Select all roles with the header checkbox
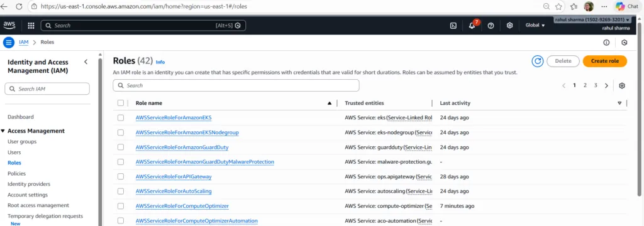This screenshot has width=644, height=226. [x=120, y=103]
